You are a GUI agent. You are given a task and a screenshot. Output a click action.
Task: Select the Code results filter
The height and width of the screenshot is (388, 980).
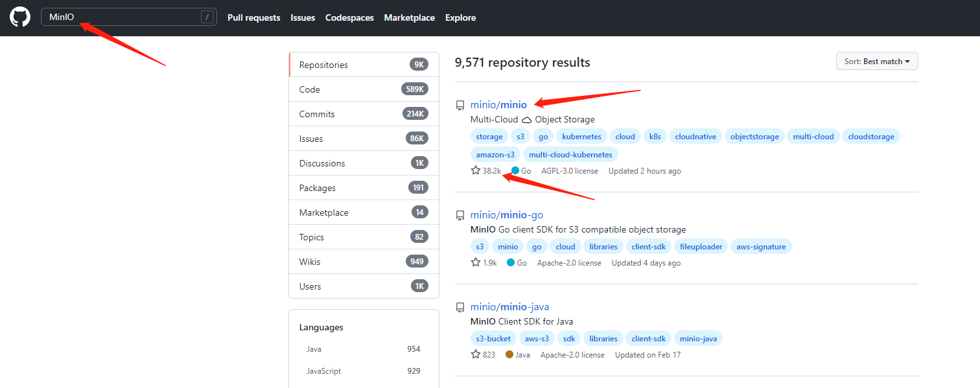pos(364,89)
